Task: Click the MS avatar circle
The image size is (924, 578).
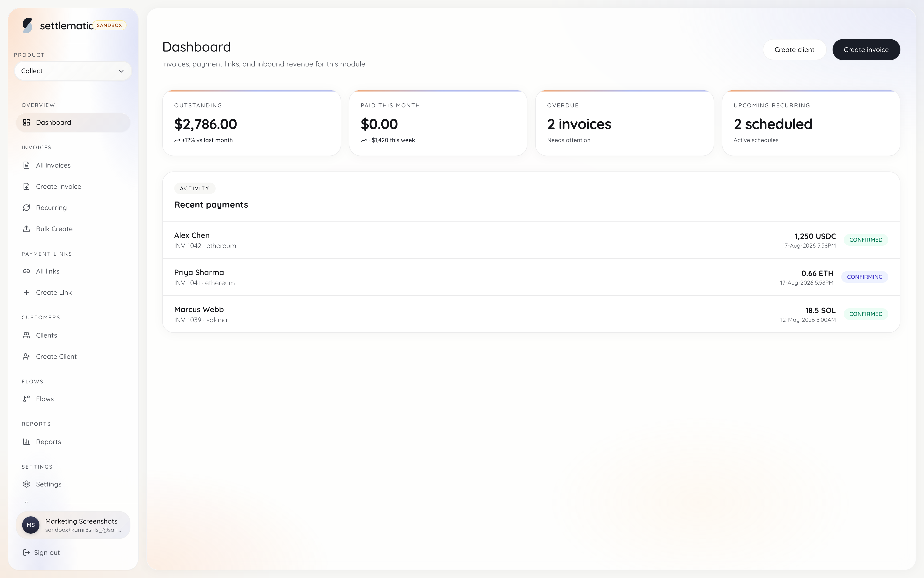Action: pos(31,525)
